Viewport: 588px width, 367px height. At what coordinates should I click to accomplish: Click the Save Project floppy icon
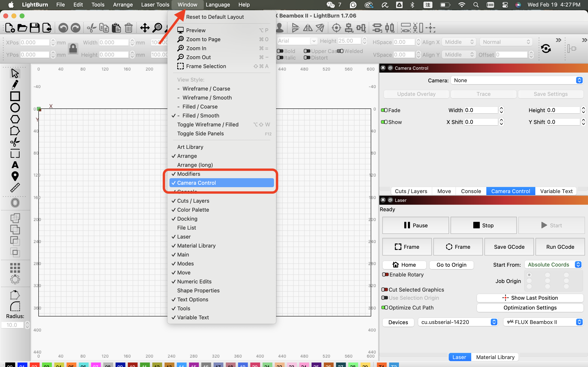35,28
